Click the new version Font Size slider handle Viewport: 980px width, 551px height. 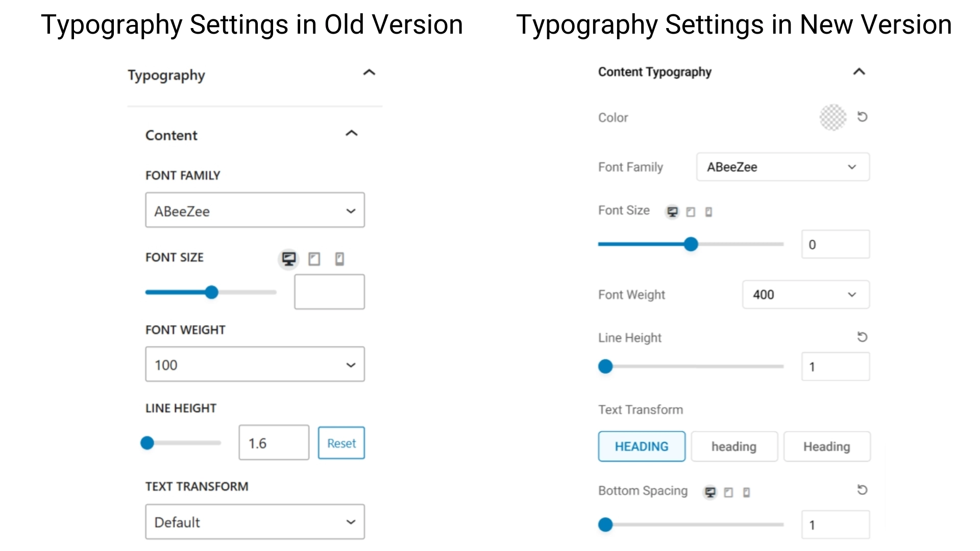tap(691, 244)
